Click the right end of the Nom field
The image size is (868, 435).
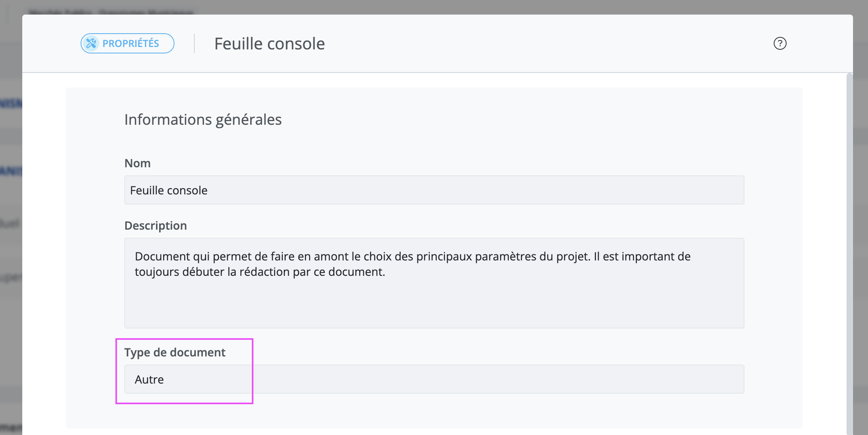721,190
